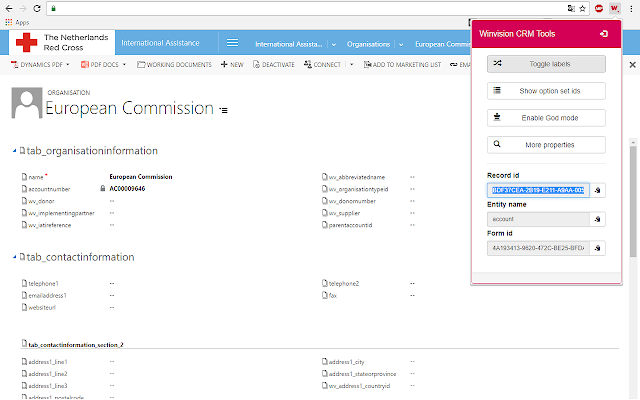Click the red extension icon beside the star
This screenshot has width=640, height=400.
(x=599, y=9)
